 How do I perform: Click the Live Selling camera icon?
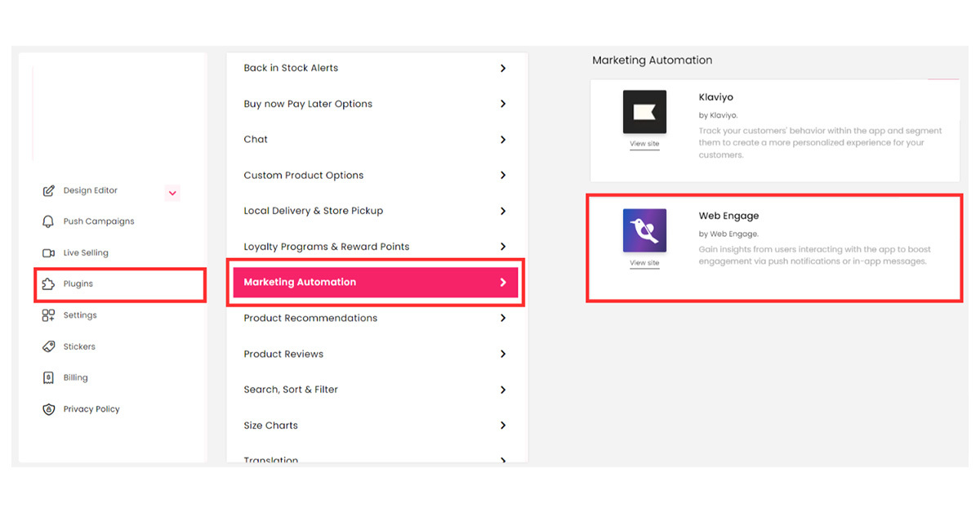pos(48,253)
